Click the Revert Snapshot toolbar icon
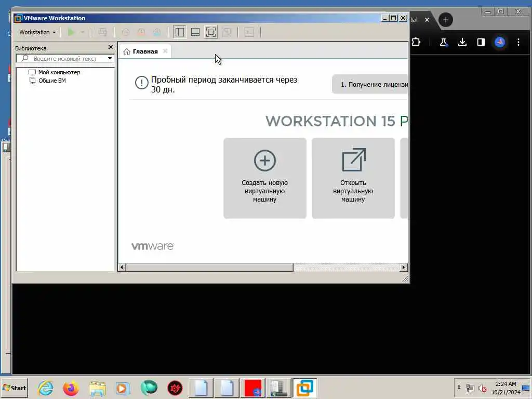Viewport: 532px width, 399px height. 141,32
